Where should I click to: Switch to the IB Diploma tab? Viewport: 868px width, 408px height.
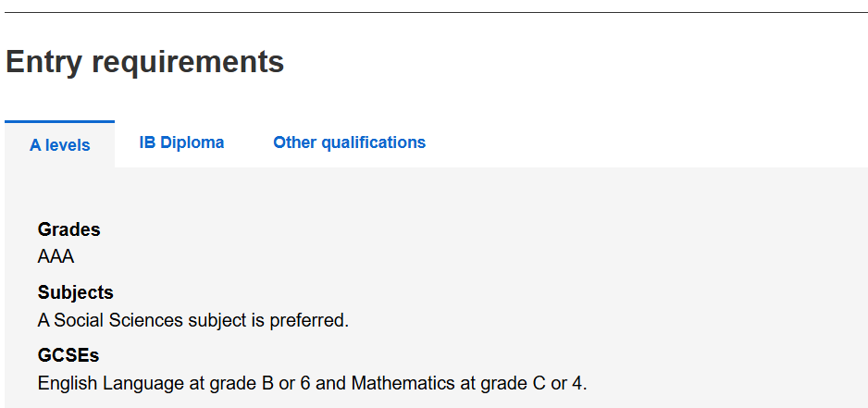(x=181, y=142)
